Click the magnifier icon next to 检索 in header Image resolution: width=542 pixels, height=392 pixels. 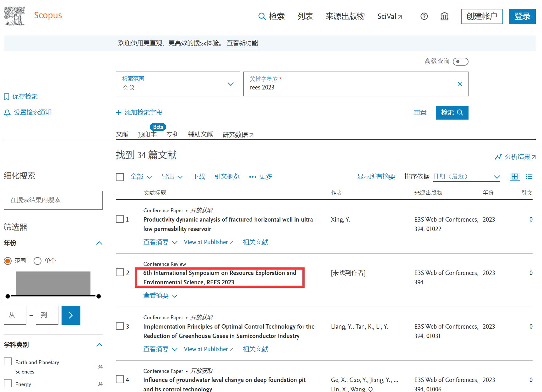tap(262, 16)
